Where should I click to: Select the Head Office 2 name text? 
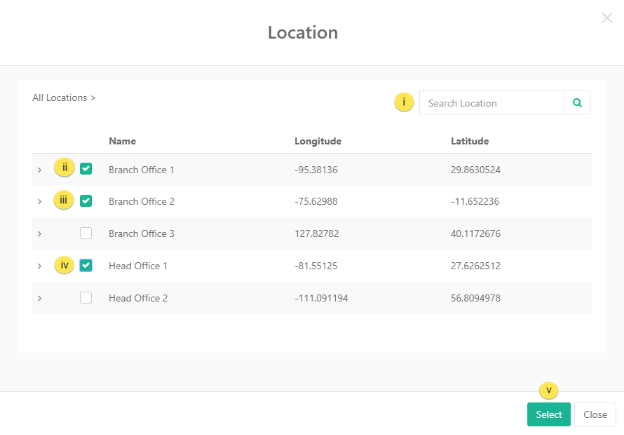click(x=138, y=298)
